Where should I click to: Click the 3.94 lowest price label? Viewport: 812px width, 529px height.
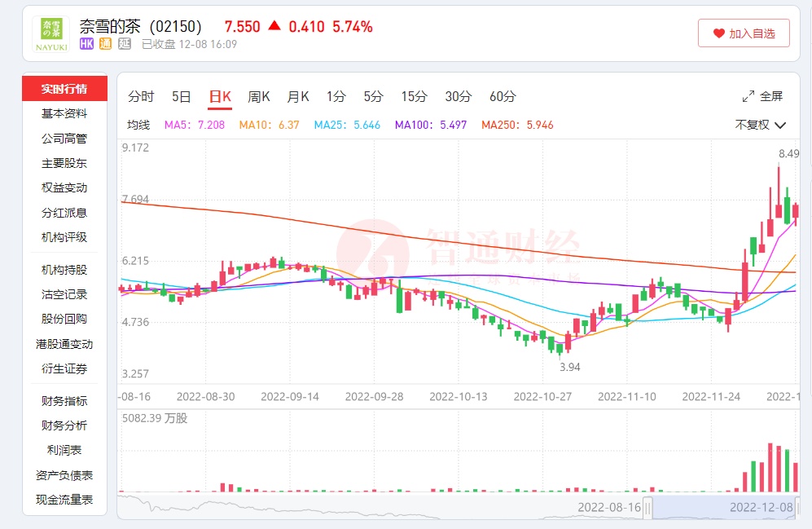point(569,367)
